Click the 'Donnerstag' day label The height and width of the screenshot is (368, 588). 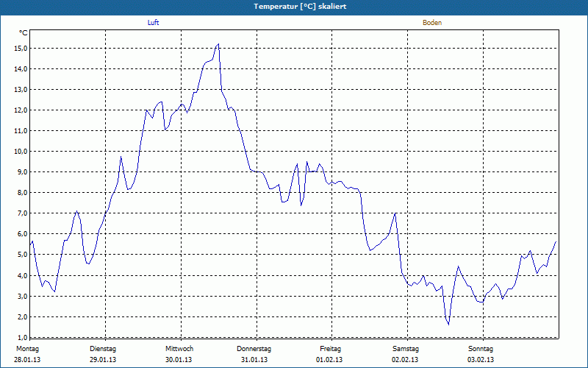coord(254,349)
